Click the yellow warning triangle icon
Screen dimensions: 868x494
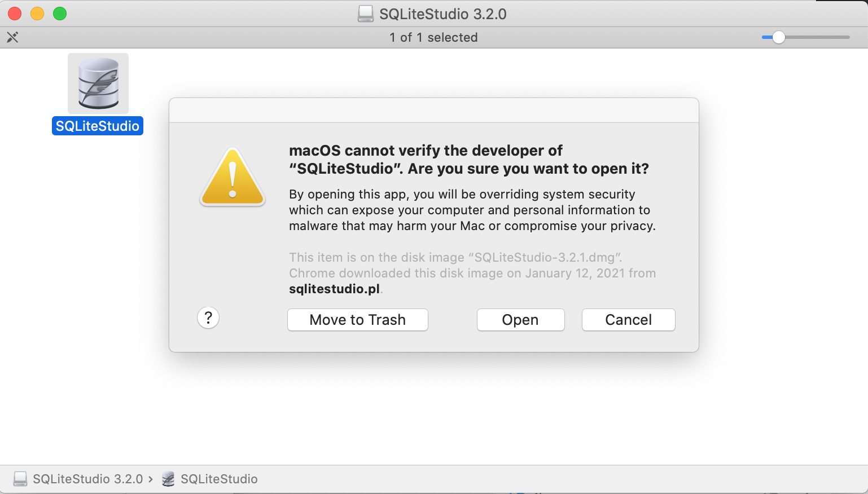point(233,177)
